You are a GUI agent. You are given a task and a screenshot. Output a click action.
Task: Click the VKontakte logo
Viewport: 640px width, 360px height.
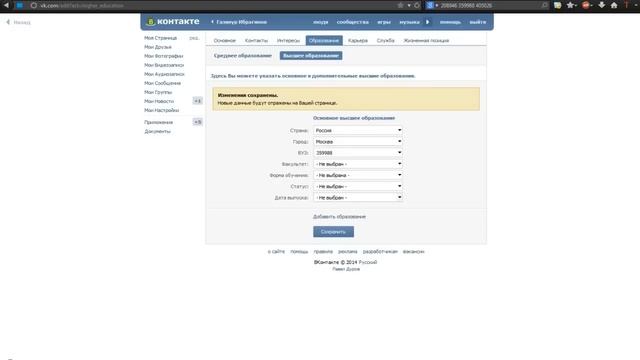tap(173, 22)
